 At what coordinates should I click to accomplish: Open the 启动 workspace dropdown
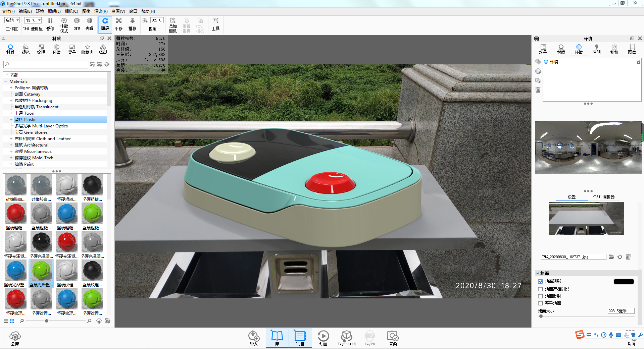[12, 20]
